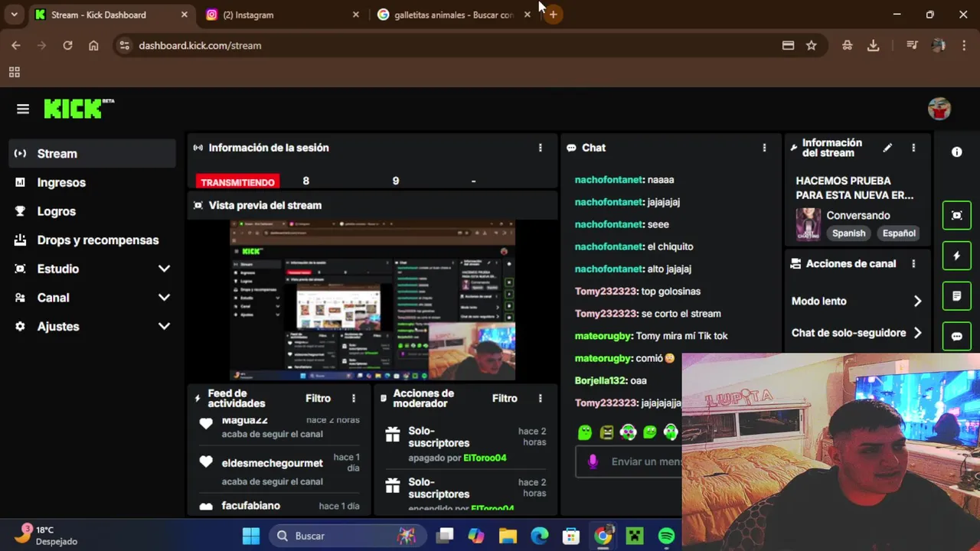Open File Explorer from the taskbar

click(508, 536)
